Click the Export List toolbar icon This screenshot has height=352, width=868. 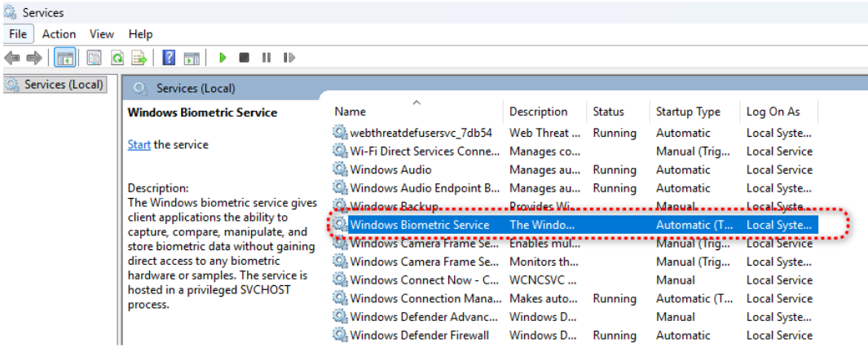point(139,58)
